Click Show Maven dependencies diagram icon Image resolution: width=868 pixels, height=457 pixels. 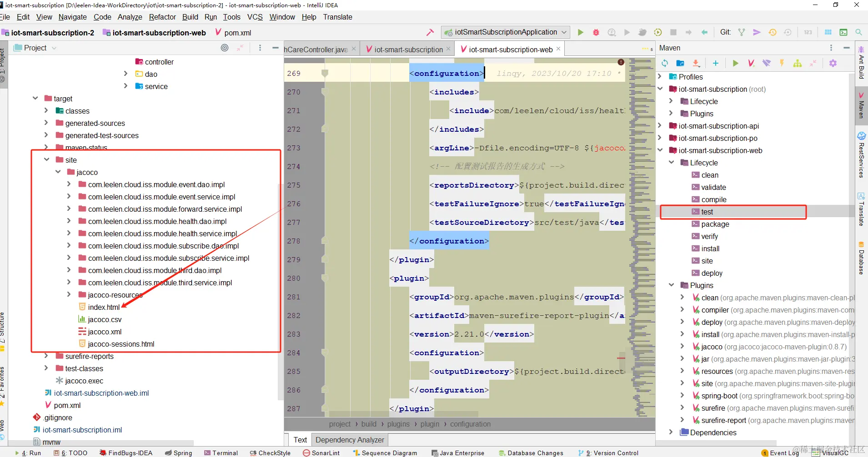[798, 63]
